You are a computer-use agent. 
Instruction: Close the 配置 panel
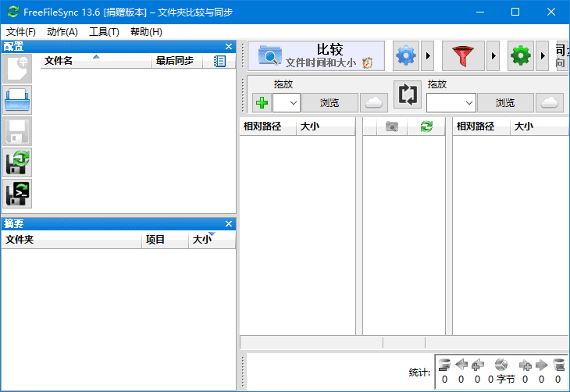pyautogui.click(x=229, y=47)
